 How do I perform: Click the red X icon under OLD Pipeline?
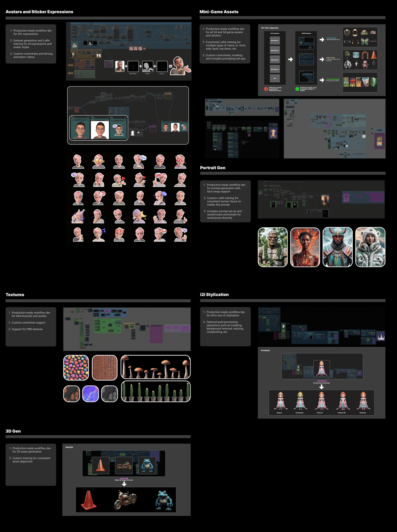(266, 89)
